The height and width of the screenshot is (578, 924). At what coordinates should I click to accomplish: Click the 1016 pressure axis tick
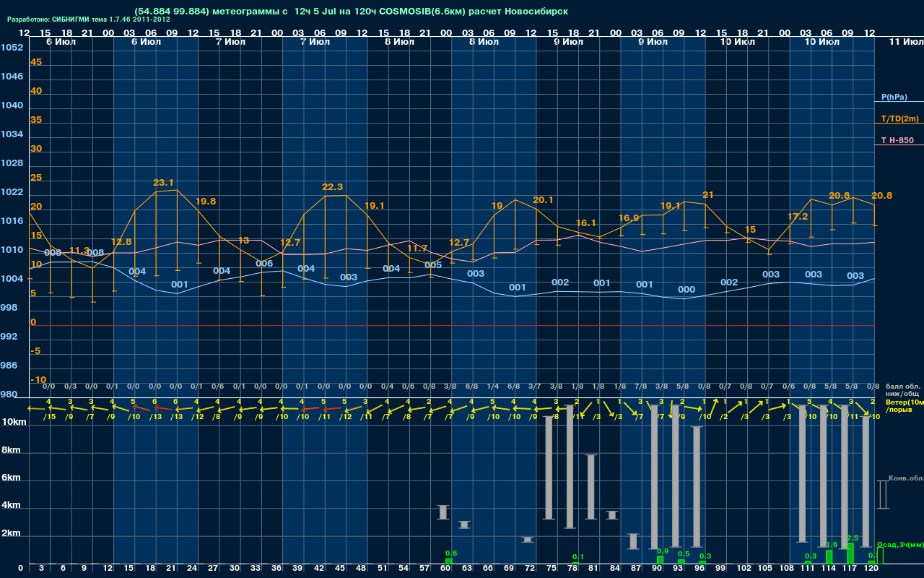pyautogui.click(x=12, y=220)
